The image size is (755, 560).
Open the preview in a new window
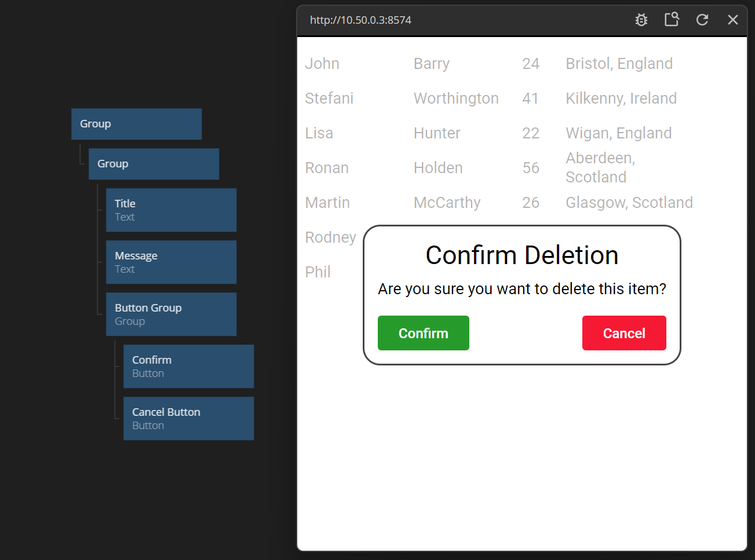click(x=672, y=20)
